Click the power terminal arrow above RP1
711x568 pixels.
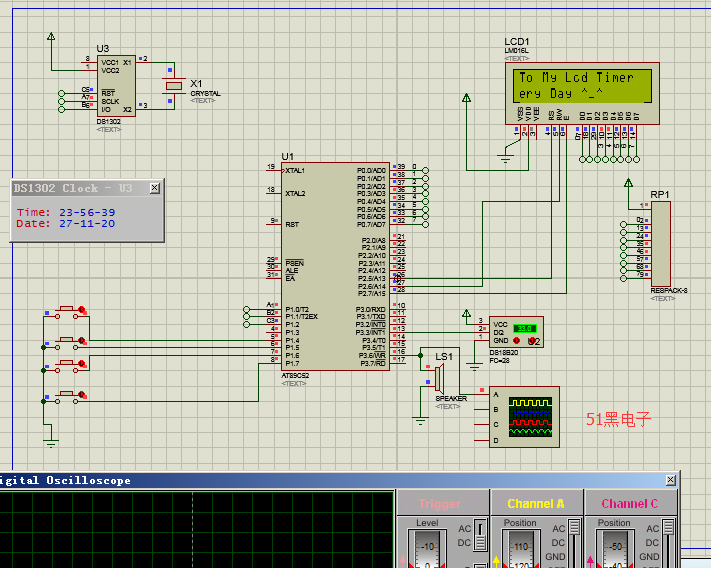click(x=628, y=183)
